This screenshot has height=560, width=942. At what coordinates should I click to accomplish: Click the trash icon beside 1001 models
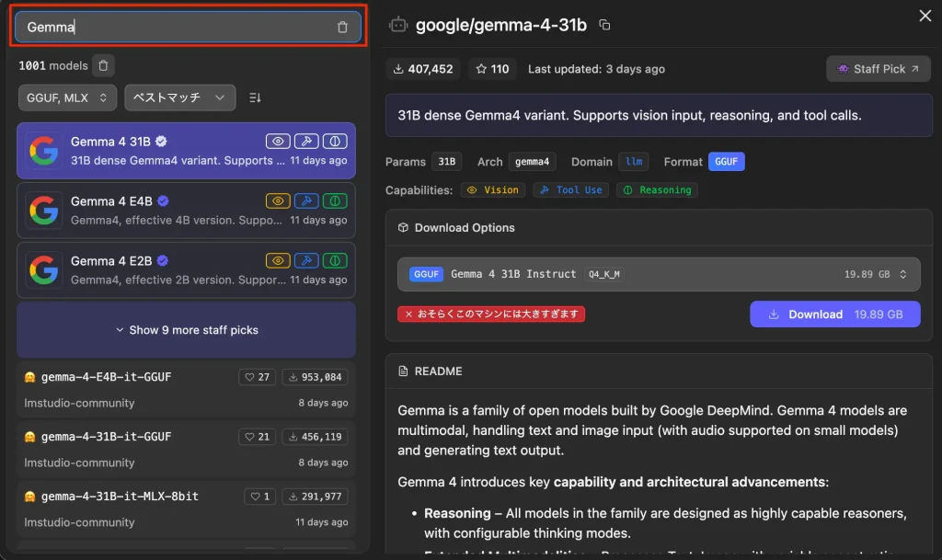(x=103, y=65)
